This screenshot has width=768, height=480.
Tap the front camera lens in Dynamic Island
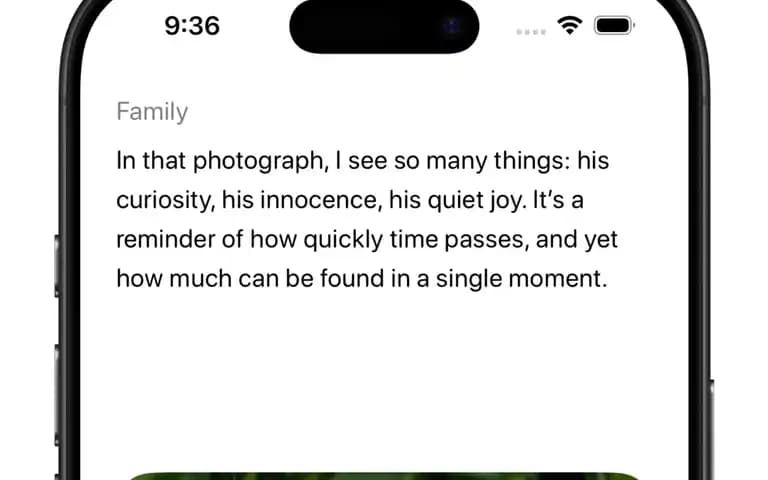[x=452, y=26]
